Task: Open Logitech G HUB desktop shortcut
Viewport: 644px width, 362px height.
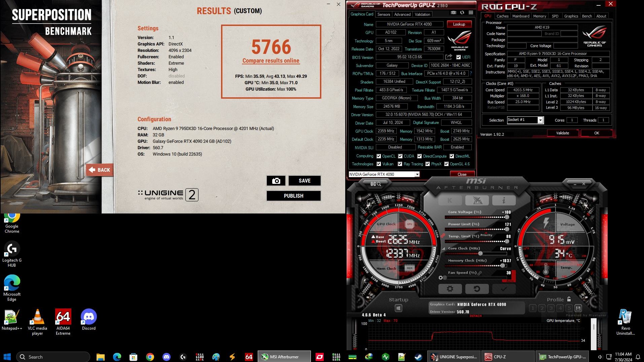Action: pos(12,254)
